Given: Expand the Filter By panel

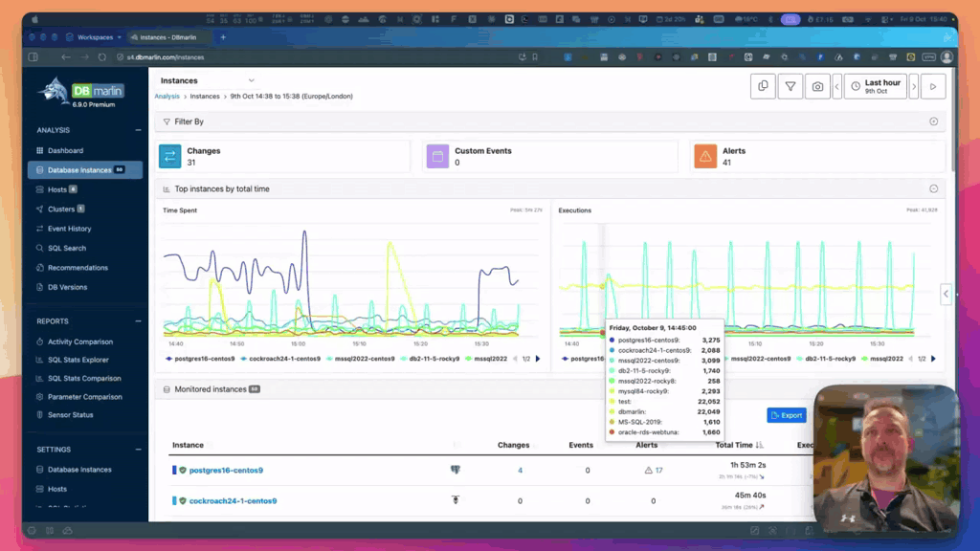Looking at the screenshot, I should [934, 121].
